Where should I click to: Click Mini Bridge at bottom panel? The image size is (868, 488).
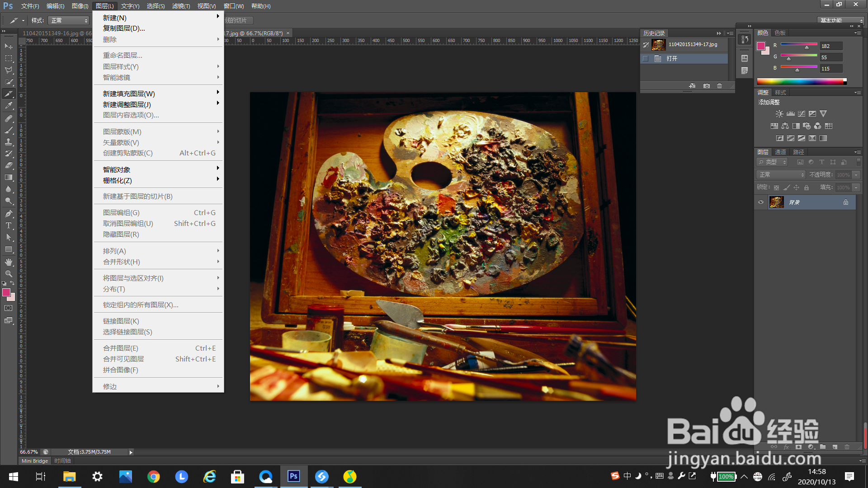click(x=34, y=461)
